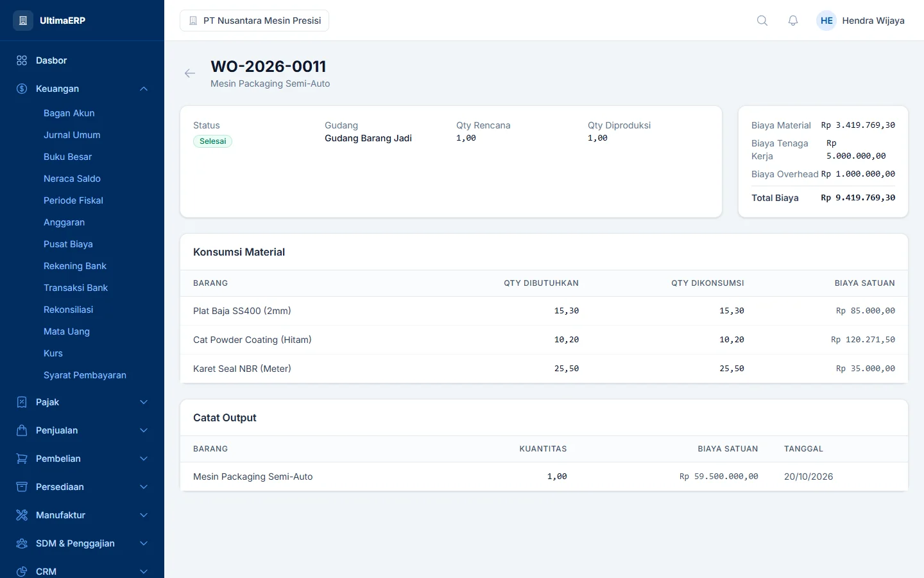Open Anggaran page
Image resolution: width=924 pixels, height=578 pixels.
64,222
